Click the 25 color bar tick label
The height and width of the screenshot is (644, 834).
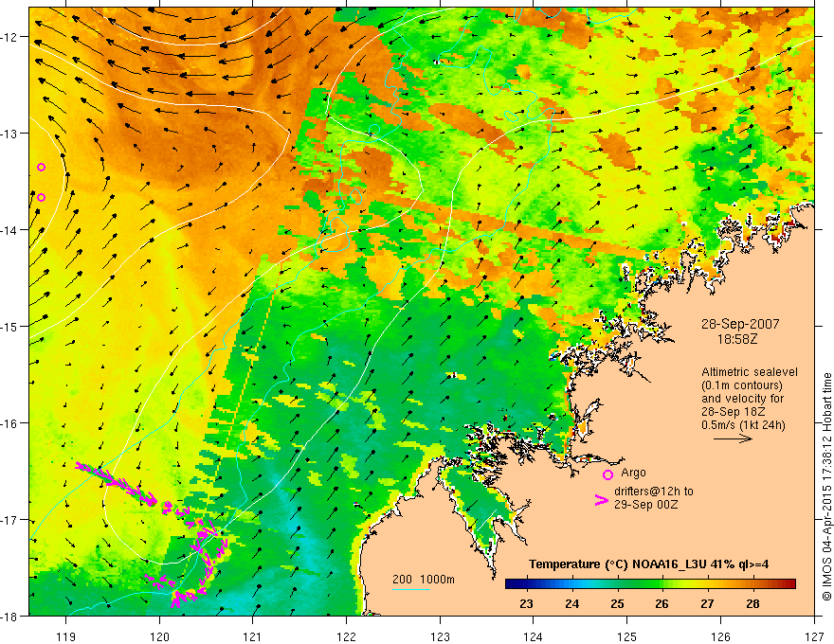[x=617, y=603]
